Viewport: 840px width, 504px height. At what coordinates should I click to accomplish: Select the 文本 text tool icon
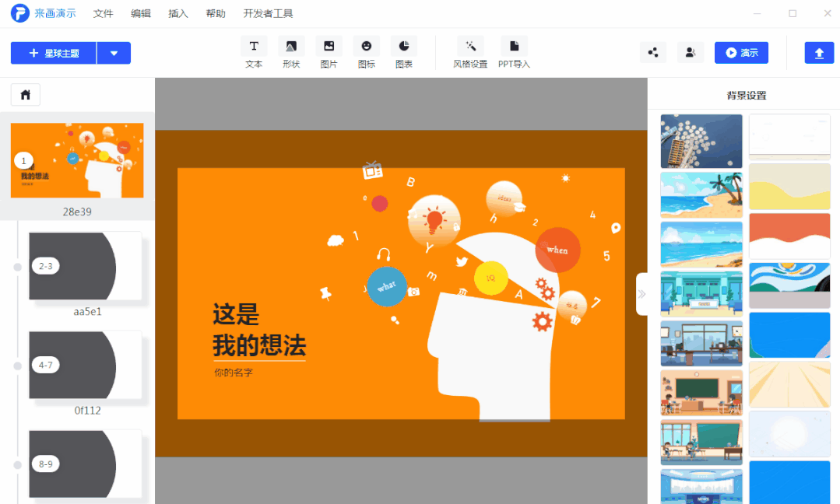tap(254, 47)
